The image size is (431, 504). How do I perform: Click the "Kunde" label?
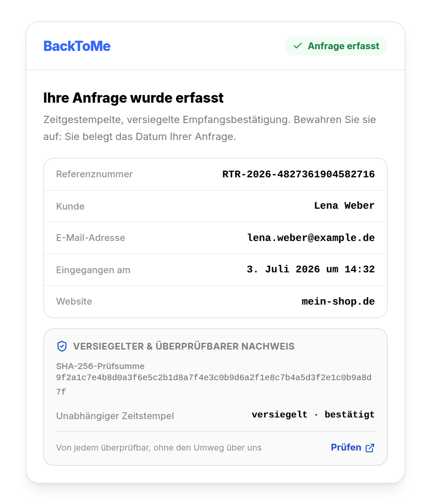pos(70,206)
